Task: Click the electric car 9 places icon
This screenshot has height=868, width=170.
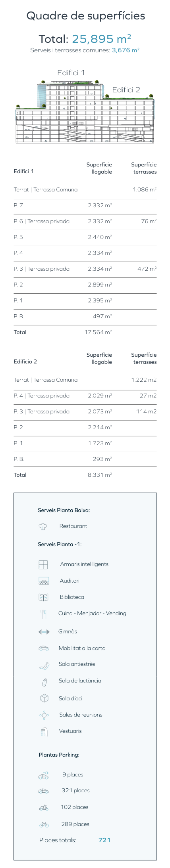Action: 43,775
